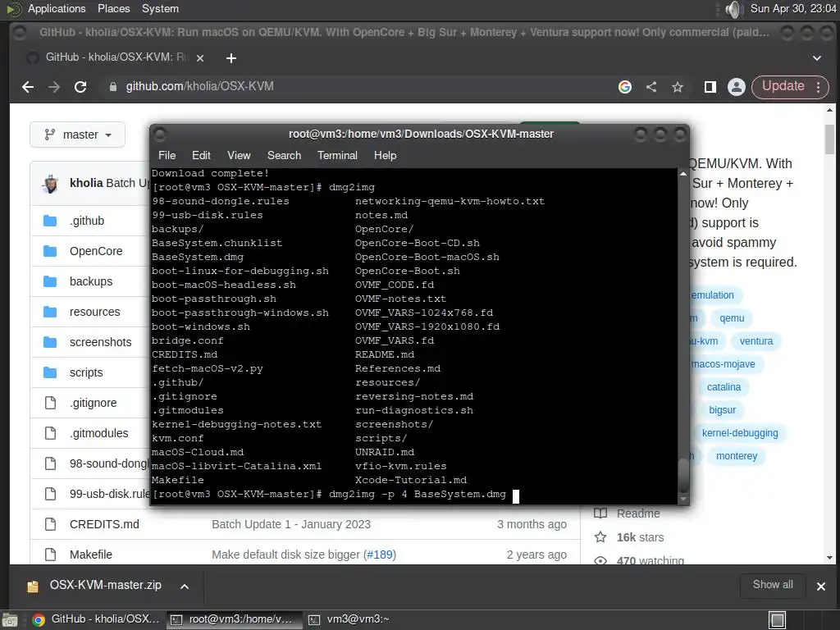The width and height of the screenshot is (840, 630).
Task: Expand OSX-KVM-master.zip download options
Action: pyautogui.click(x=185, y=586)
